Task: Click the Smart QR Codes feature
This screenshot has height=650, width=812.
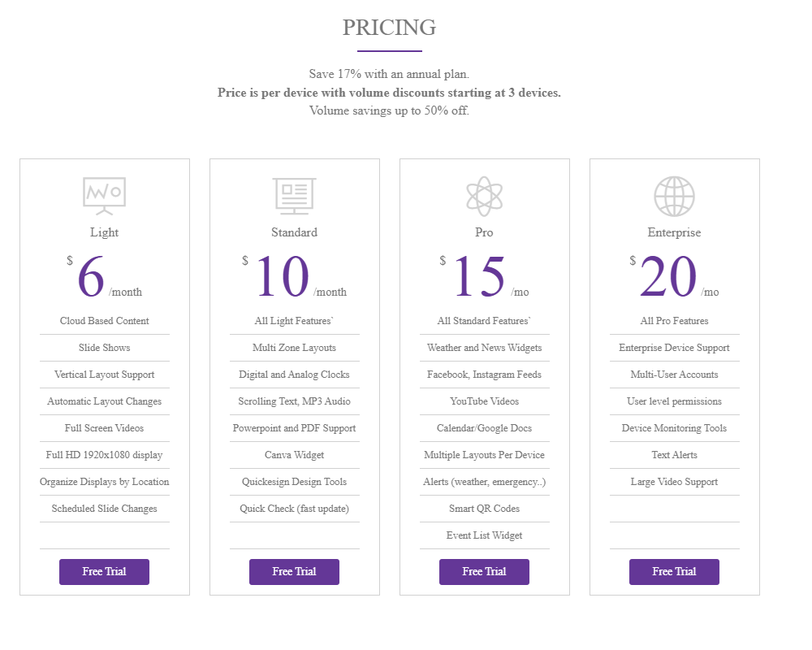Action: (x=484, y=509)
